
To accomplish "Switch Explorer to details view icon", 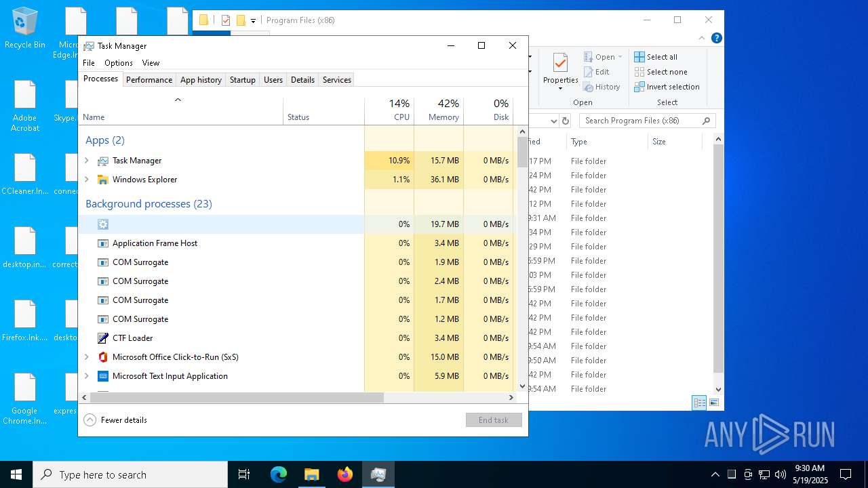I will pyautogui.click(x=699, y=403).
